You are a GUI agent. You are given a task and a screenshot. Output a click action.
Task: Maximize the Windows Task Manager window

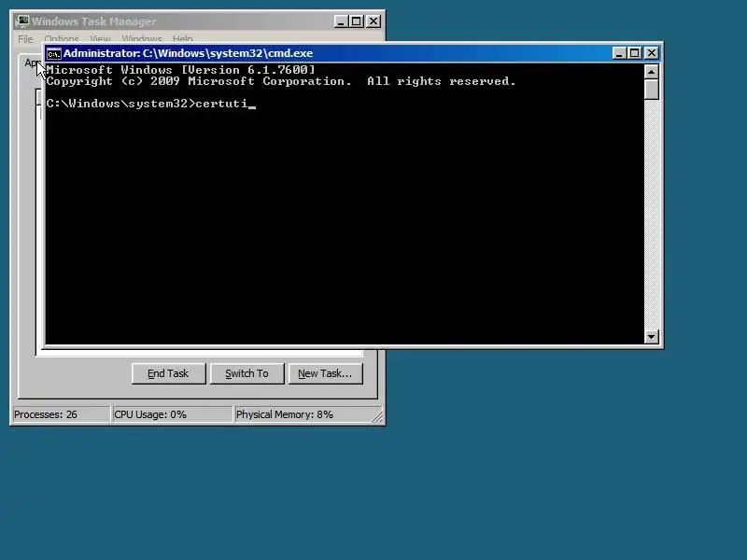point(357,21)
